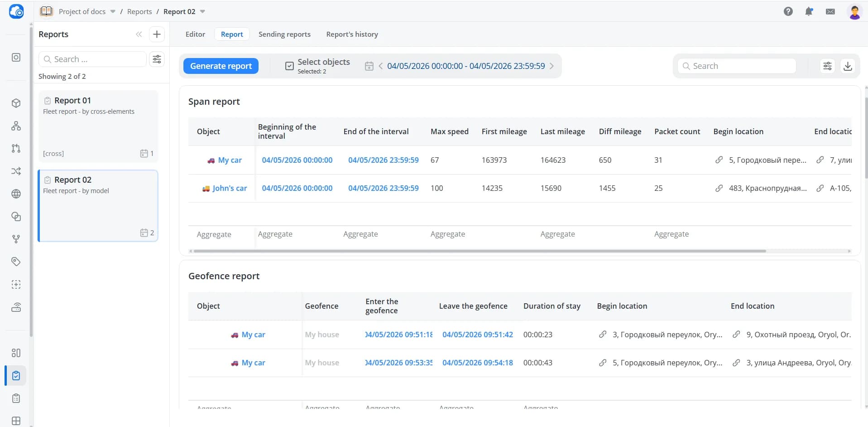Screen dimensions: 868x427
Task: Click the Duration of stay column header
Action: click(551, 306)
